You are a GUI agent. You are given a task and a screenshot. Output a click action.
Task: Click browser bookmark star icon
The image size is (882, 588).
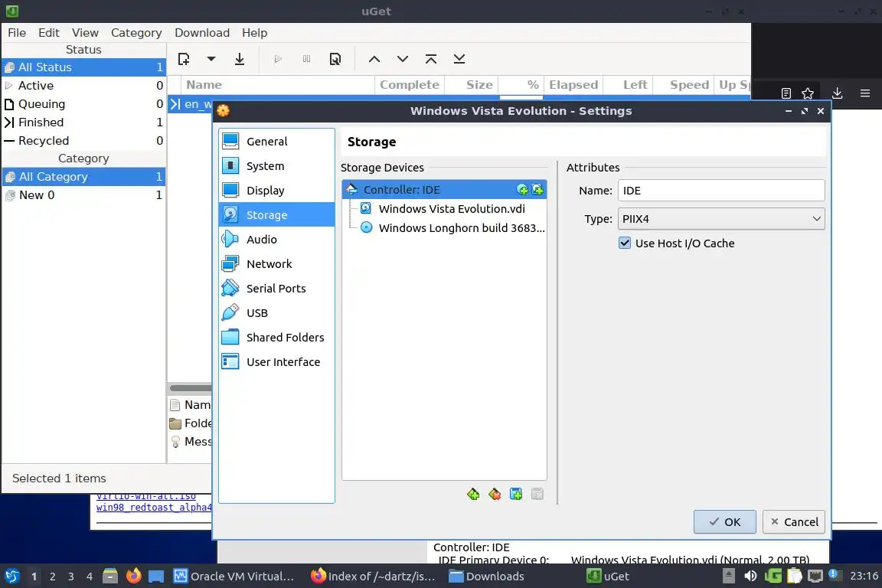(x=808, y=93)
